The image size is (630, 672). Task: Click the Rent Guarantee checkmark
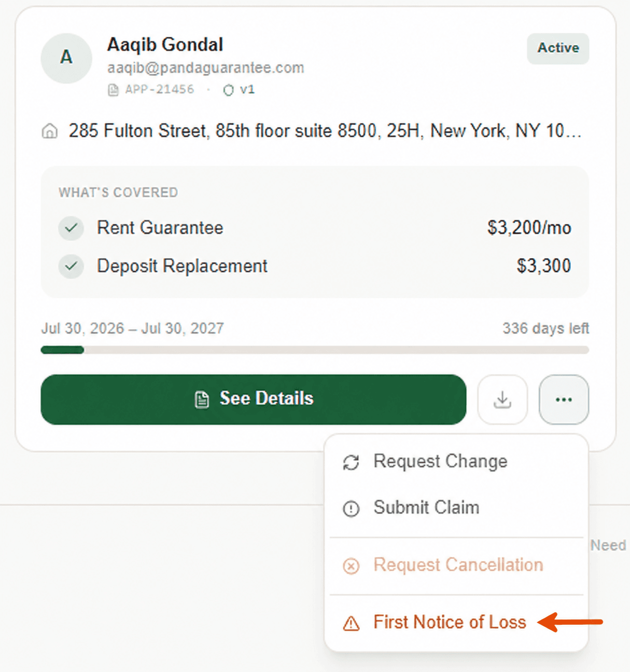[x=71, y=228]
